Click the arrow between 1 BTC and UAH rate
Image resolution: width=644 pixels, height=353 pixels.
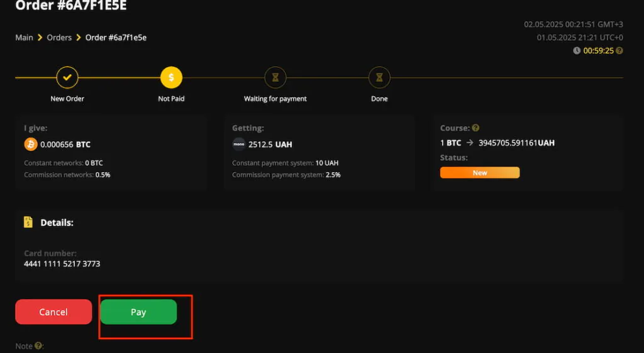tap(470, 143)
